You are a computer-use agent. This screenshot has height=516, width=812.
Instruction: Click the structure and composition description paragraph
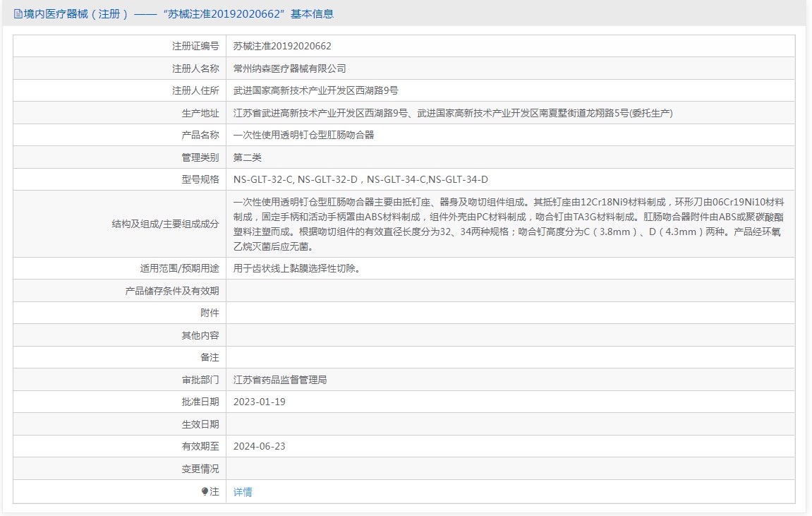pos(508,224)
